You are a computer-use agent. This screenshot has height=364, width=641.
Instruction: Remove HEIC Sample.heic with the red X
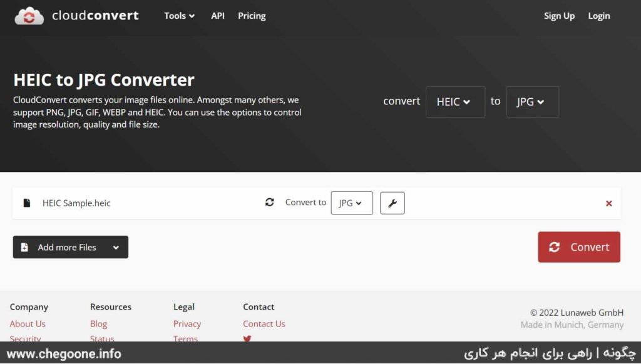(608, 203)
